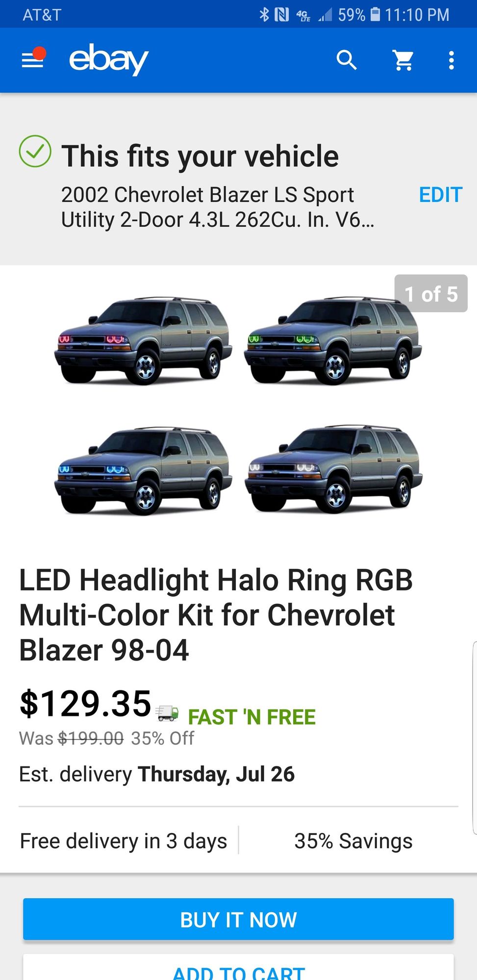Screen dimensions: 477x980
Task: Edit the 2002 Chevrolet Blazer vehicle
Action: [x=440, y=195]
